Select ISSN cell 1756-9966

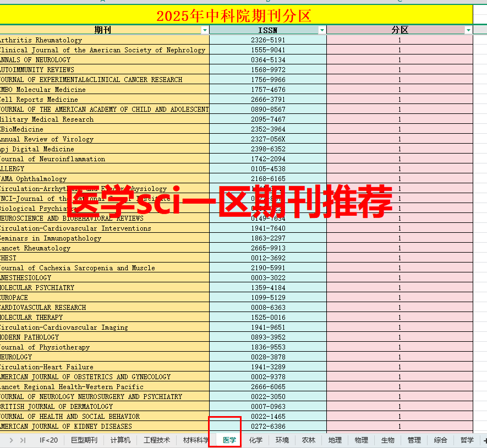(x=268, y=80)
